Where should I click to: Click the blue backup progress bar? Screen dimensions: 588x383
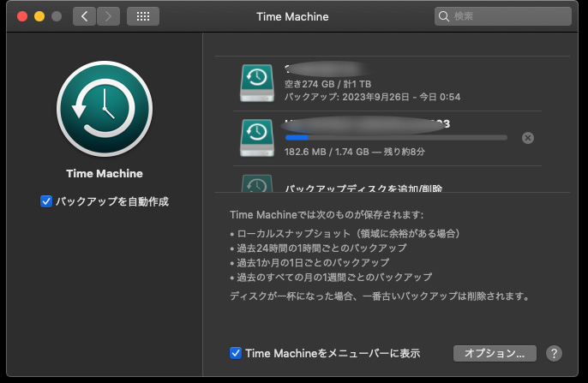coord(396,138)
